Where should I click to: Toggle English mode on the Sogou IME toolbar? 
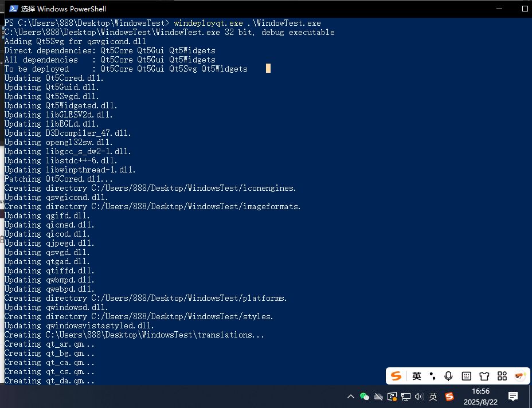point(417,376)
